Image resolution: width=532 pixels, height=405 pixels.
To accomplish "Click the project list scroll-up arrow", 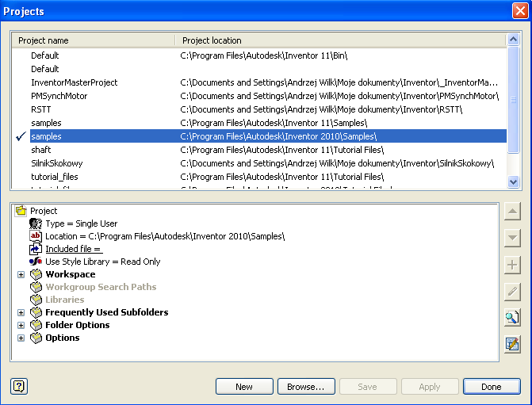I will coord(513,40).
